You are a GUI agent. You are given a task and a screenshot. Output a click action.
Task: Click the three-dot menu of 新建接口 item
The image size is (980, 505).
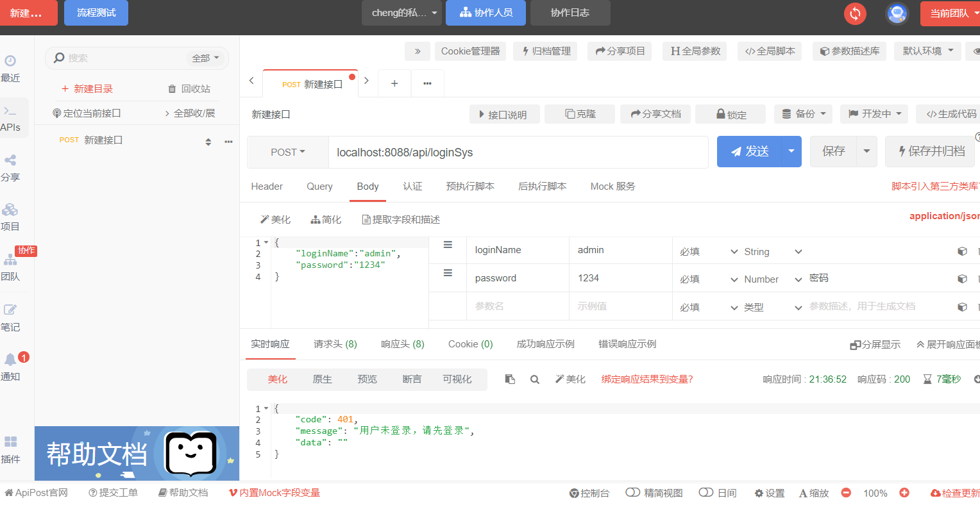click(x=228, y=142)
